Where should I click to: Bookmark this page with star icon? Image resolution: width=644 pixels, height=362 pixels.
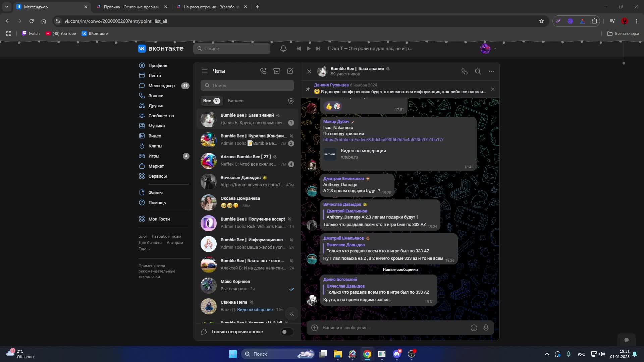click(x=541, y=21)
